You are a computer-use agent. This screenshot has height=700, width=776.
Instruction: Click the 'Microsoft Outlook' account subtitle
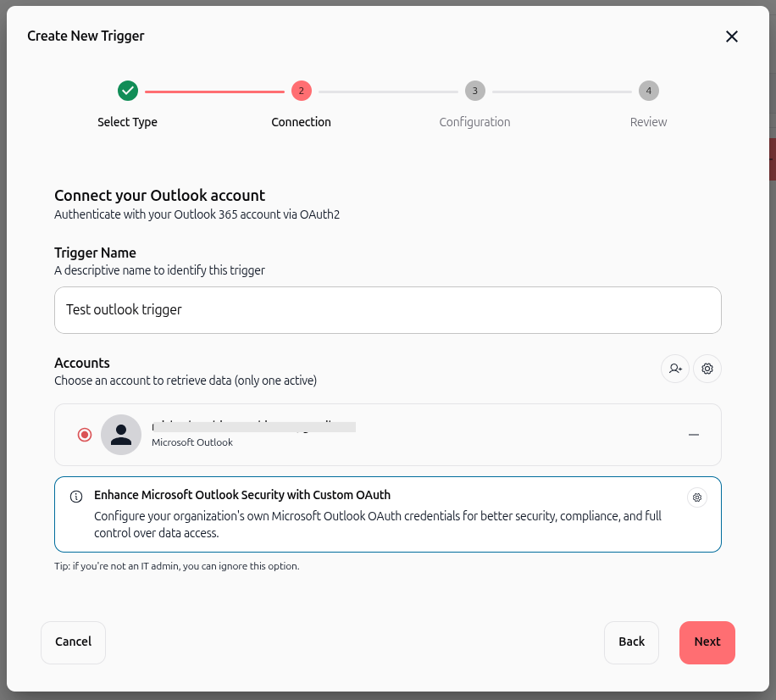(x=192, y=442)
